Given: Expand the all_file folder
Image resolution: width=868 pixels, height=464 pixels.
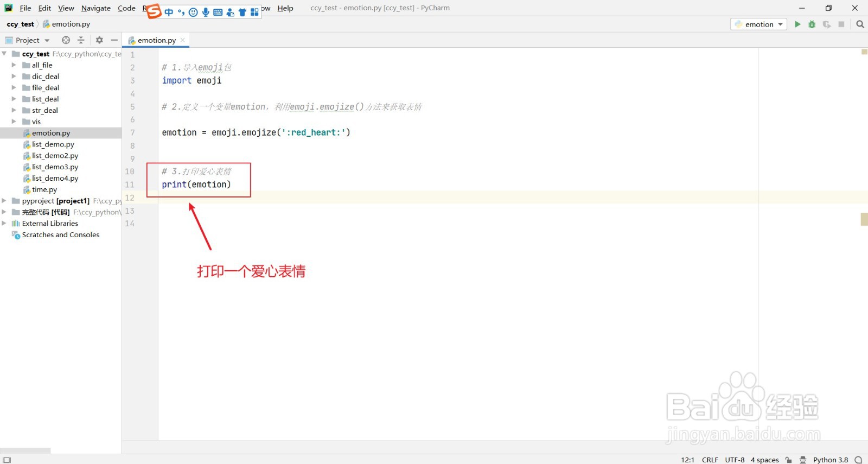Looking at the screenshot, I should pos(14,65).
